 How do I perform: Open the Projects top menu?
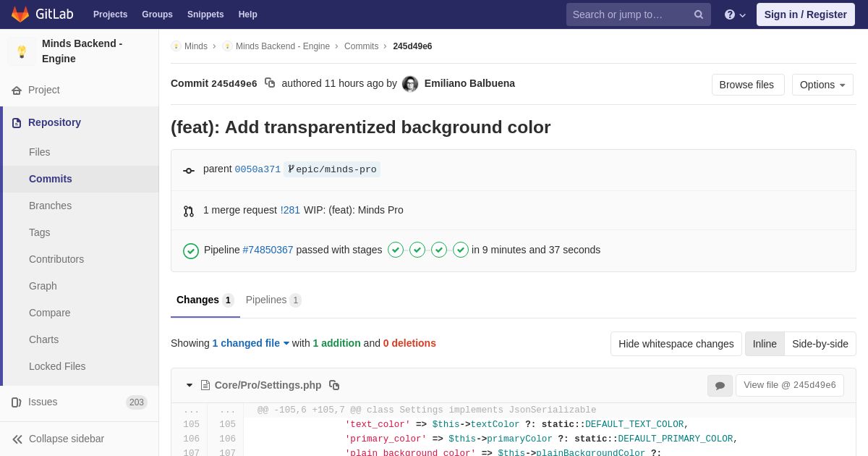tap(110, 14)
